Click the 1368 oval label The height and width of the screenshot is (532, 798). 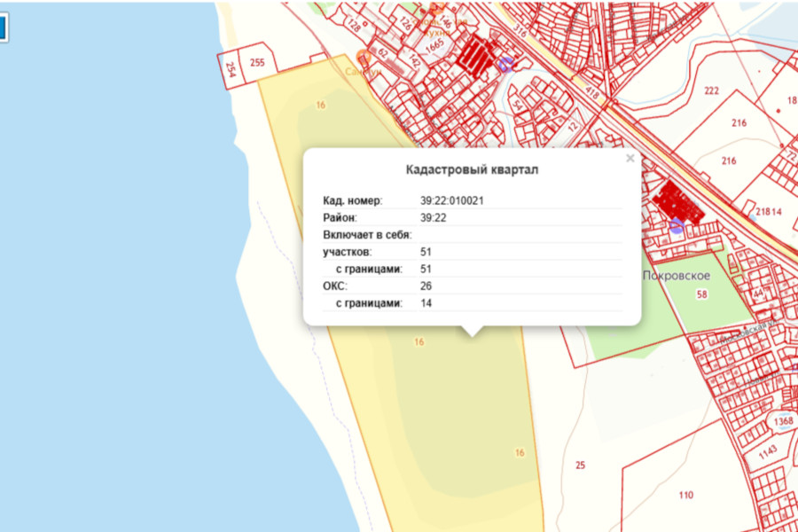click(x=782, y=421)
